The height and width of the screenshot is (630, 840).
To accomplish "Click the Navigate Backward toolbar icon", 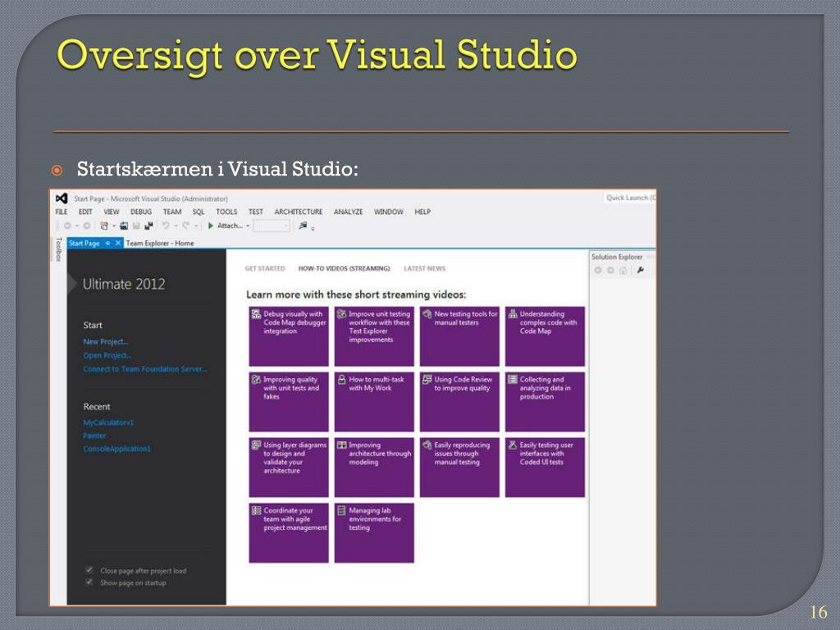I will click(x=67, y=226).
